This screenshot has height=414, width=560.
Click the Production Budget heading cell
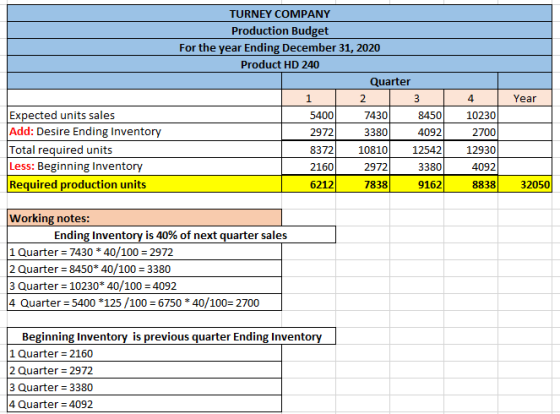coord(280,30)
